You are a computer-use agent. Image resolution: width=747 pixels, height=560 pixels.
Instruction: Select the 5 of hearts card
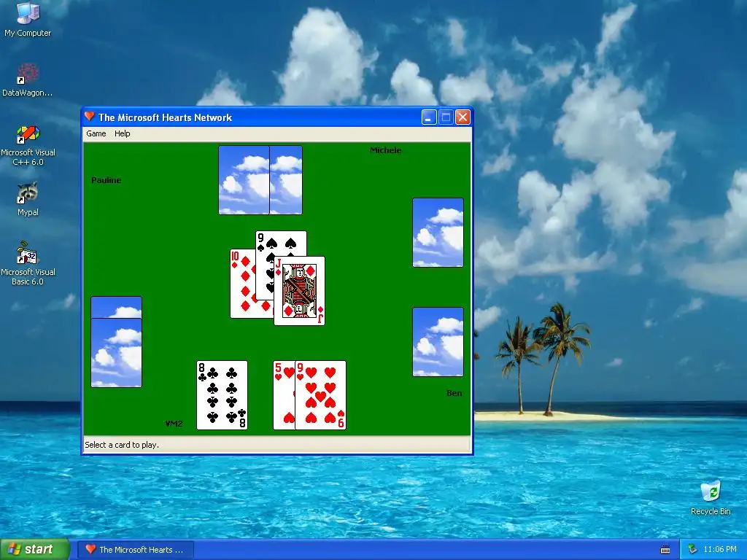tap(284, 395)
